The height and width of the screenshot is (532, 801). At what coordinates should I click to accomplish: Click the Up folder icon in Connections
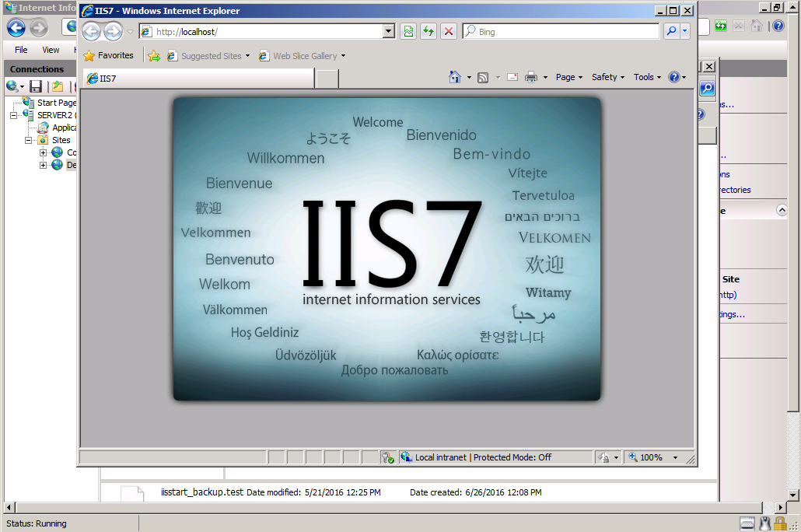[x=58, y=86]
